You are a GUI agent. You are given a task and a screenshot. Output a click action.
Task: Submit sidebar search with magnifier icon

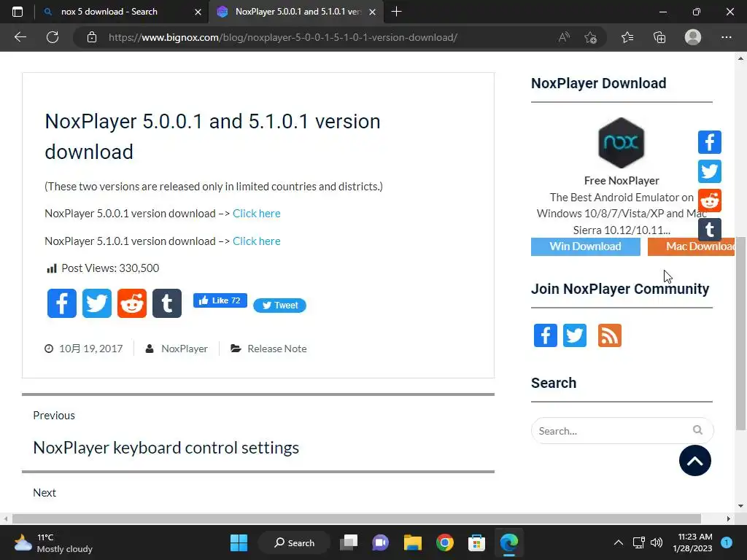697,430
